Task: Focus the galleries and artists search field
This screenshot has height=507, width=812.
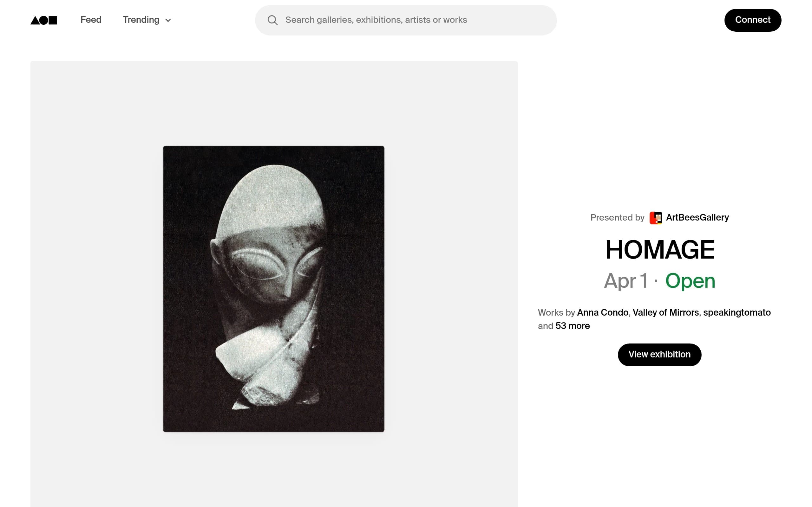Action: (x=406, y=20)
